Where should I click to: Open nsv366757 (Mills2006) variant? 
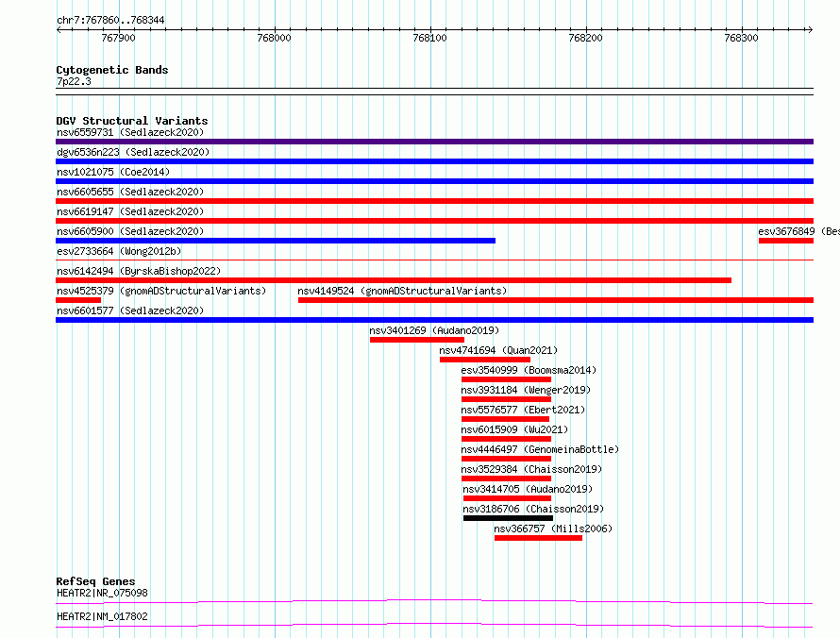553,529
